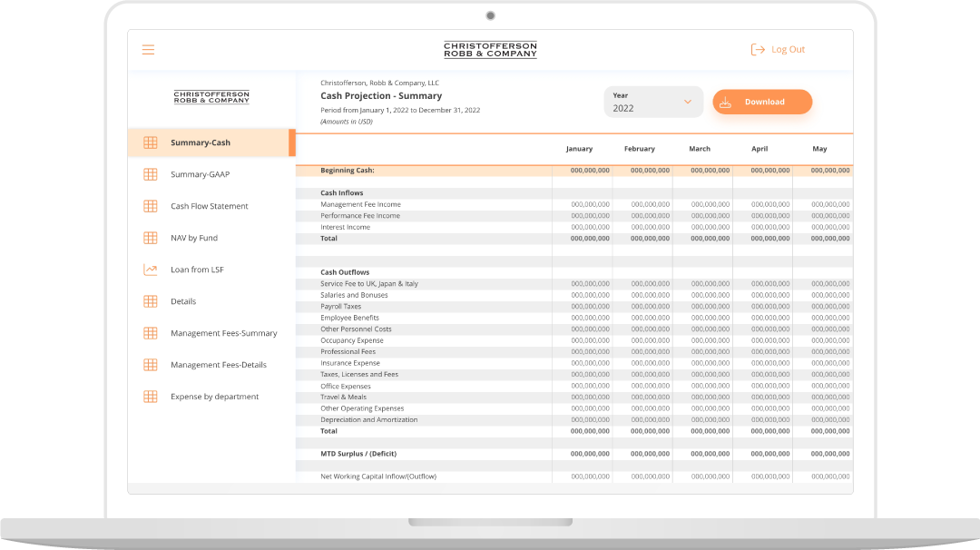
Task: Click the March column header
Action: [x=700, y=149]
